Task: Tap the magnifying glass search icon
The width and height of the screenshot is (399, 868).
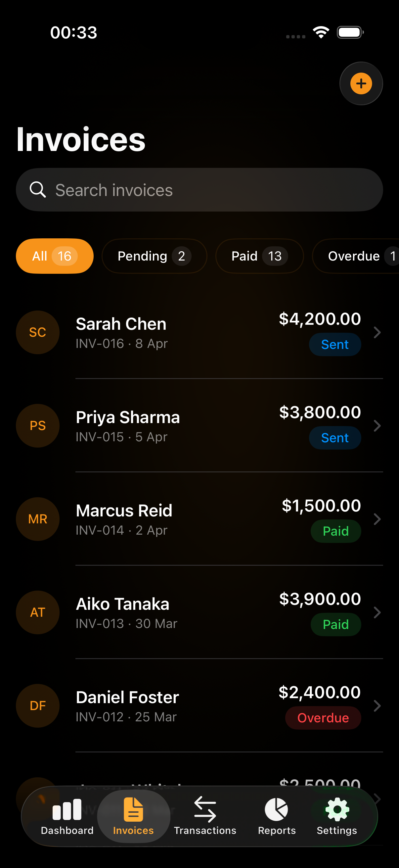Action: click(x=37, y=190)
